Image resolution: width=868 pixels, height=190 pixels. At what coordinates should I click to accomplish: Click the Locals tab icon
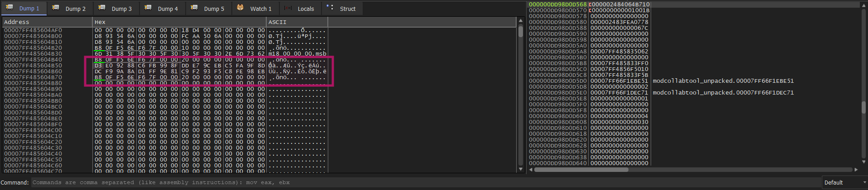point(288,8)
